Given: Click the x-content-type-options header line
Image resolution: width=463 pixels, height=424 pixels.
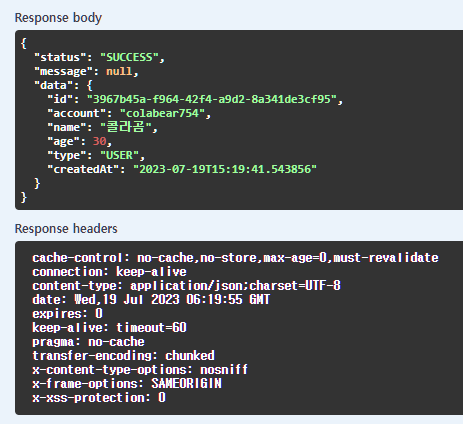Looking at the screenshot, I should click(x=140, y=370).
